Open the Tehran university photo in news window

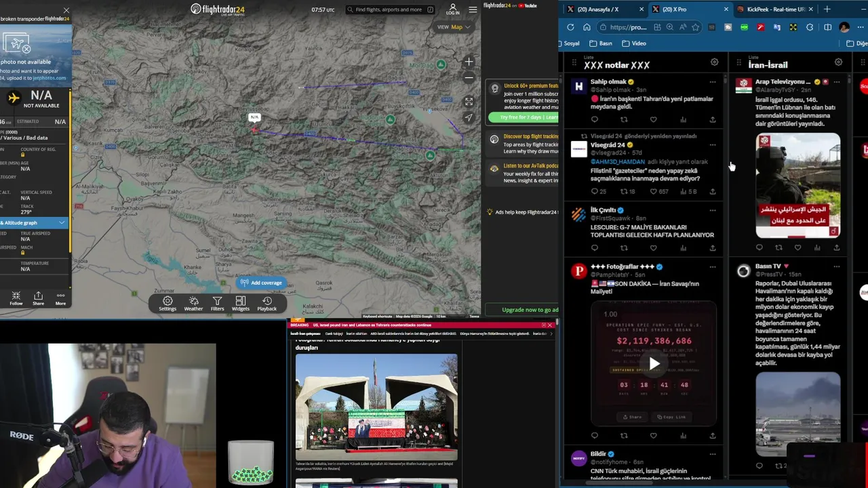(376, 407)
